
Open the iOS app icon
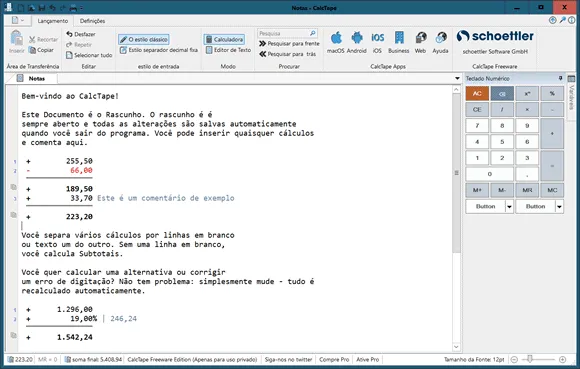pos(377,43)
